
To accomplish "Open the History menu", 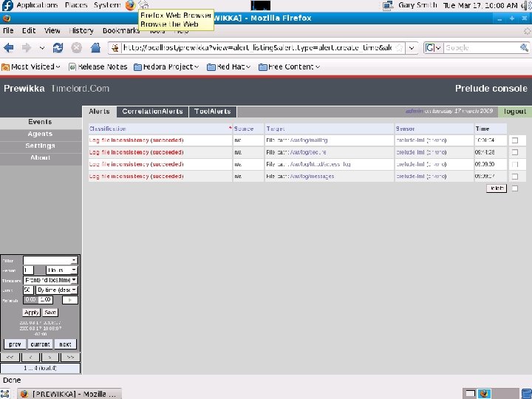I will point(81,31).
